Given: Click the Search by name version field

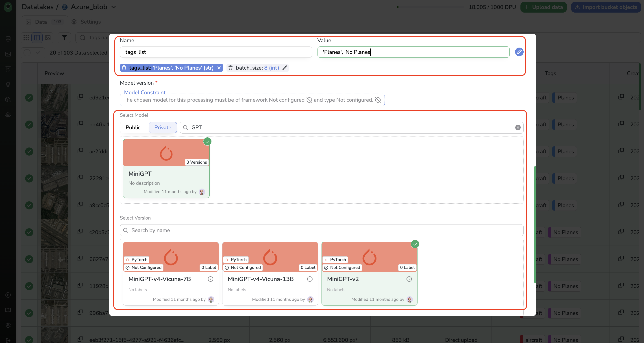Looking at the screenshot, I should point(322,230).
